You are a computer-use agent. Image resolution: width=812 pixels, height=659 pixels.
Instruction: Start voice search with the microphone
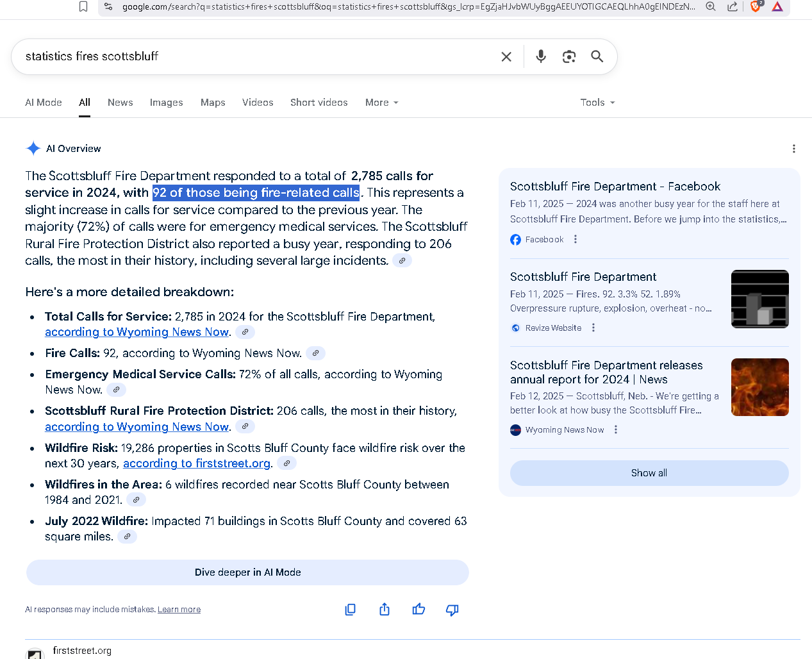[x=541, y=56]
